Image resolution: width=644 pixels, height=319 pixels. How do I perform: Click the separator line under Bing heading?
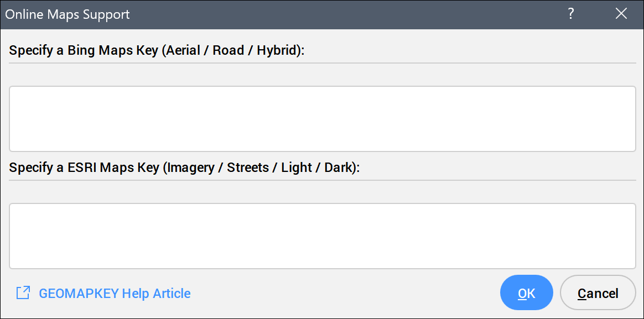tap(322, 63)
